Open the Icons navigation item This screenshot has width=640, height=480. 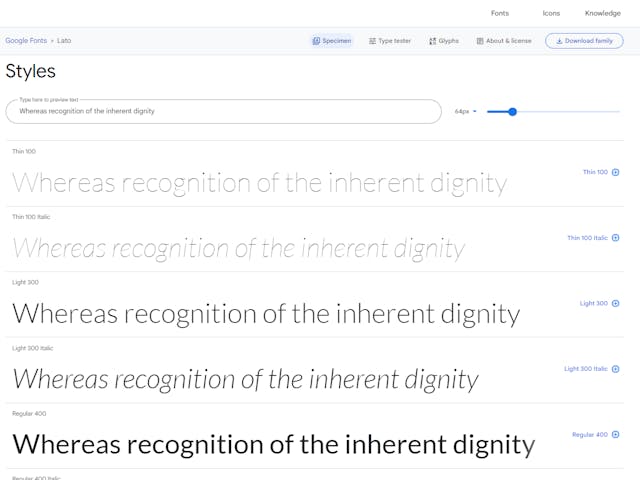[x=551, y=13]
